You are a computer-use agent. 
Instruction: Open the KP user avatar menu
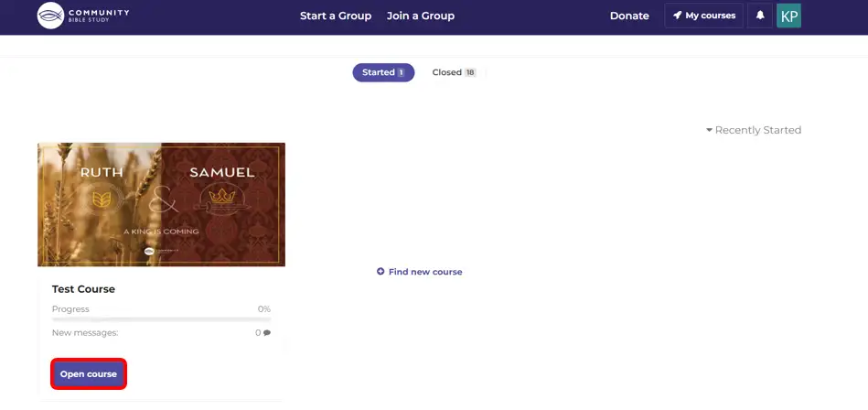(x=788, y=16)
